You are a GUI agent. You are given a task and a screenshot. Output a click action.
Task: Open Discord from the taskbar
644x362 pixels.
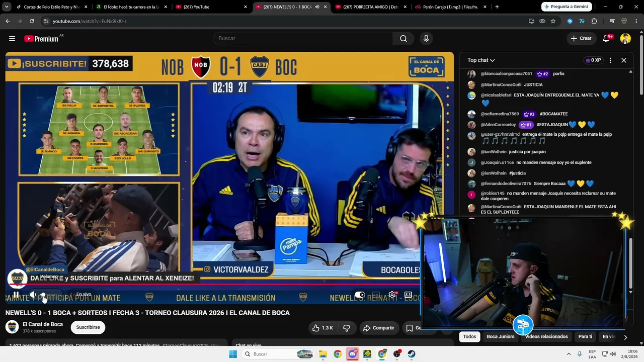pos(352,354)
